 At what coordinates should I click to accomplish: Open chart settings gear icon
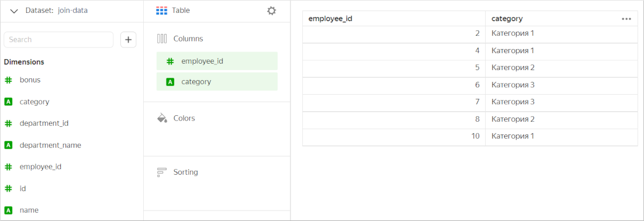click(272, 11)
